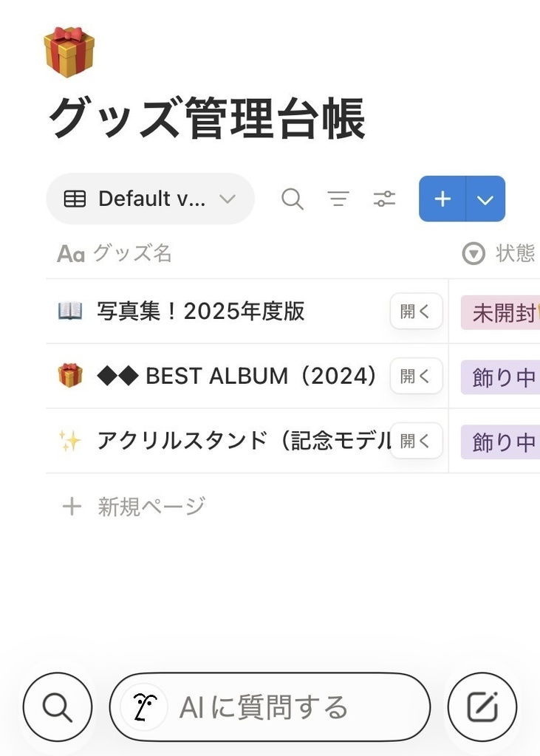Open the 状態 column header menu

click(x=499, y=254)
